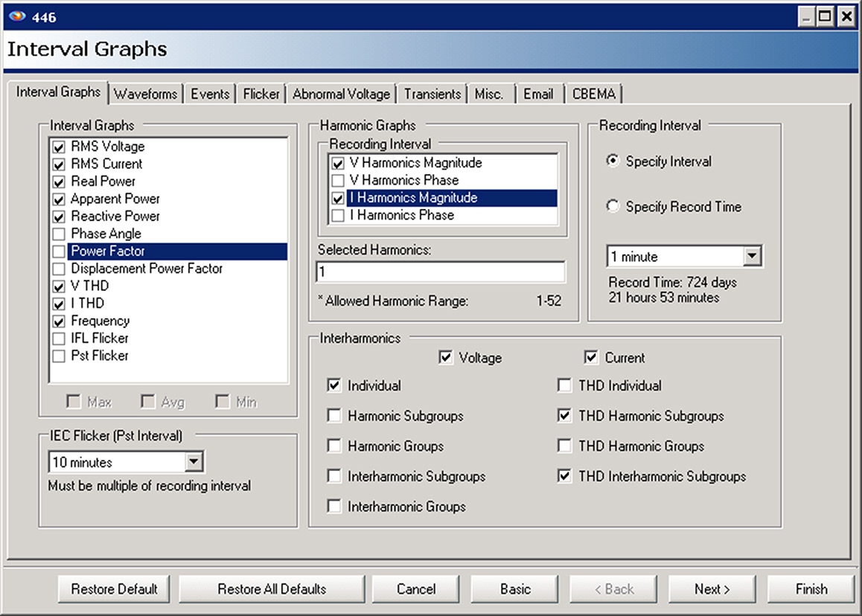Uncheck the Frequency interval graph
The image size is (862, 616).
[x=58, y=321]
